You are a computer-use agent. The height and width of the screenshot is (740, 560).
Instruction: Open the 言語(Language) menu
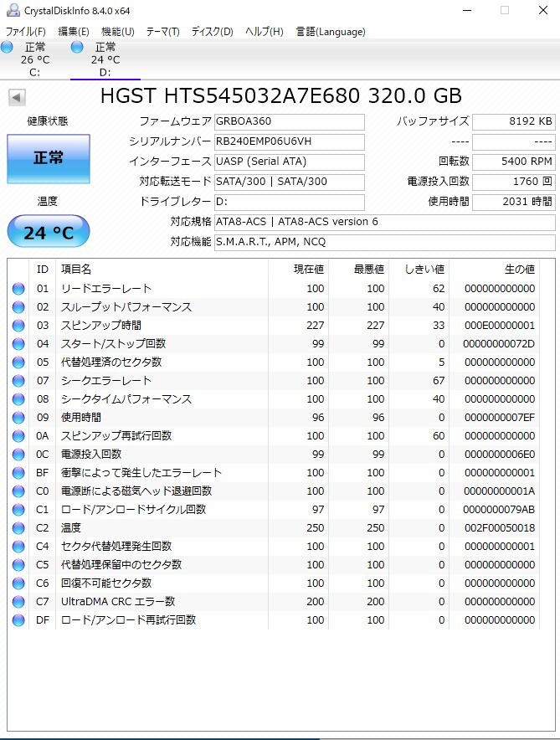(x=331, y=32)
